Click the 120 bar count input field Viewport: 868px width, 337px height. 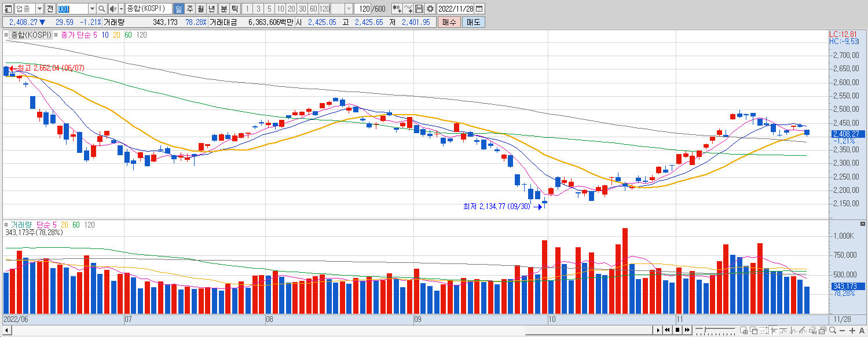pyautogui.click(x=363, y=9)
